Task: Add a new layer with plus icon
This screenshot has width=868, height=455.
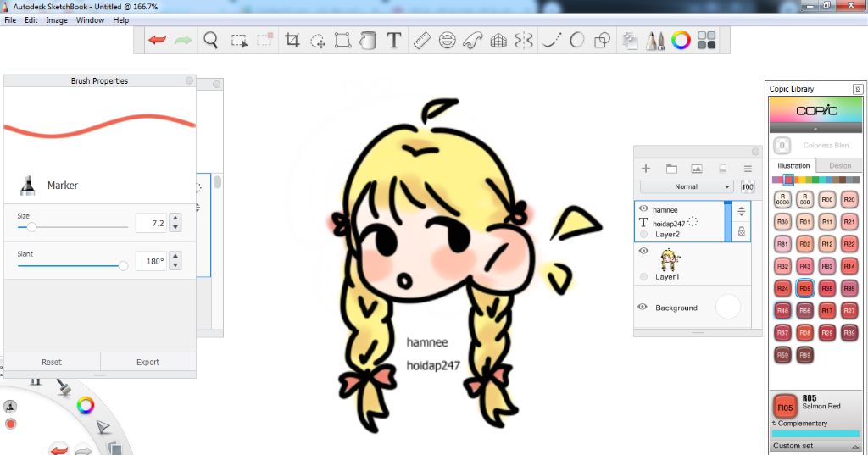Action: click(x=645, y=169)
